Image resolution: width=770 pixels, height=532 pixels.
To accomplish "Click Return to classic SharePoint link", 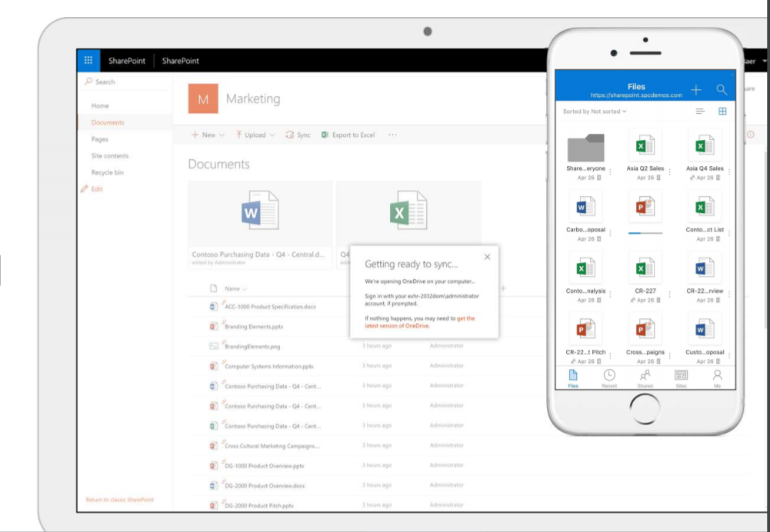I will click(120, 500).
